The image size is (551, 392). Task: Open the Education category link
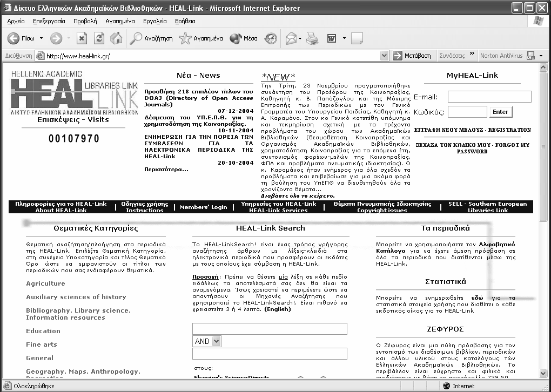43,331
